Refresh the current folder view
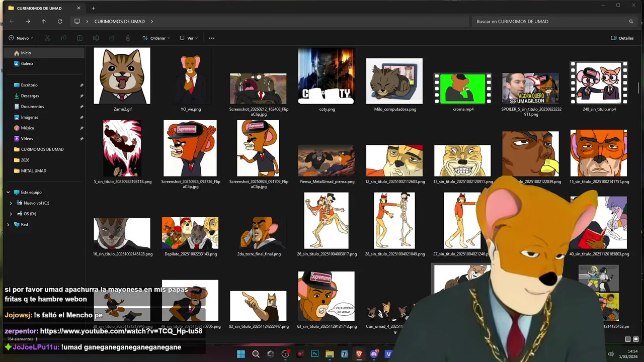 point(60,22)
